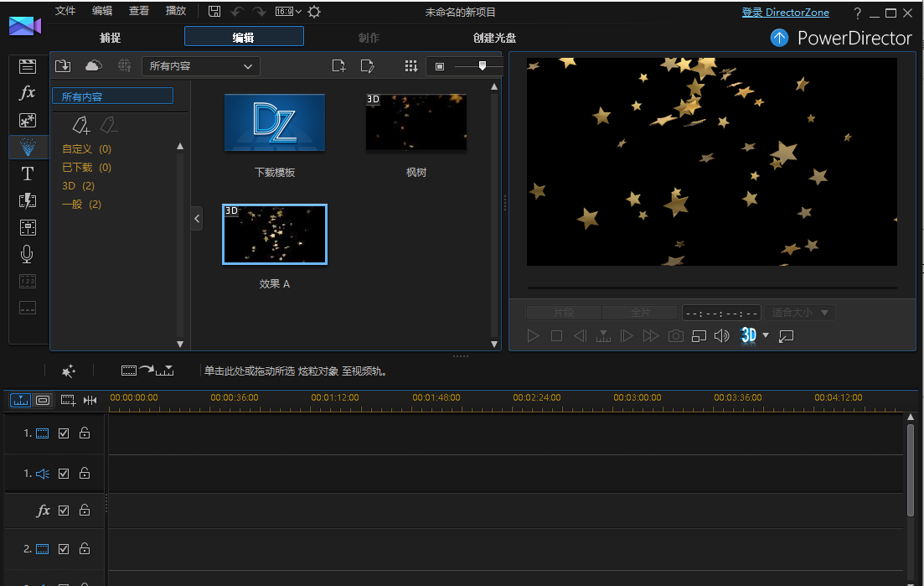This screenshot has width=924, height=586.
Task: Lock video track 1
Action: (85, 433)
